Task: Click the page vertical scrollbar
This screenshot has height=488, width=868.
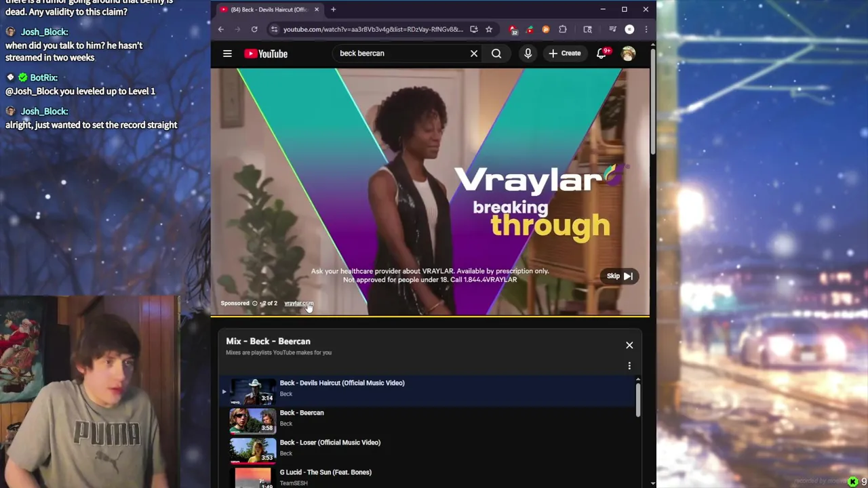Action: [x=653, y=102]
